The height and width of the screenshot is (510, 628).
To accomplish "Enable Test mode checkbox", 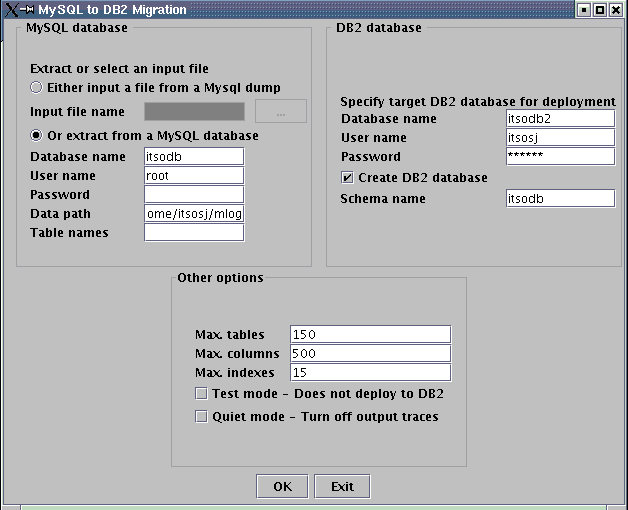I will [x=202, y=394].
